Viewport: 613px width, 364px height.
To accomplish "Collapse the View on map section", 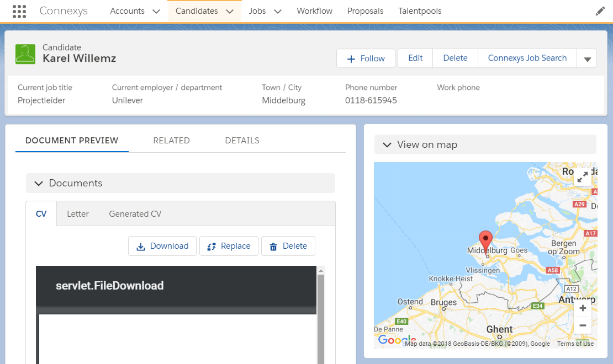I will [387, 144].
